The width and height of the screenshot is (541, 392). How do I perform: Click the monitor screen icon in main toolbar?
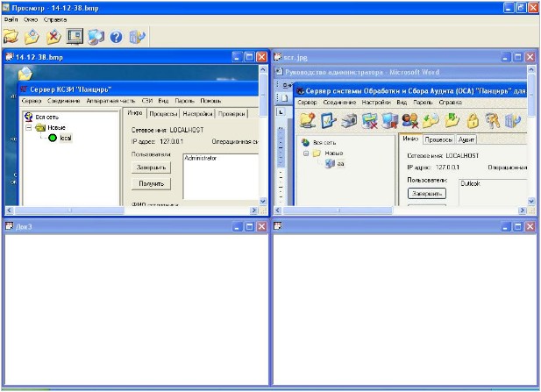(75, 37)
